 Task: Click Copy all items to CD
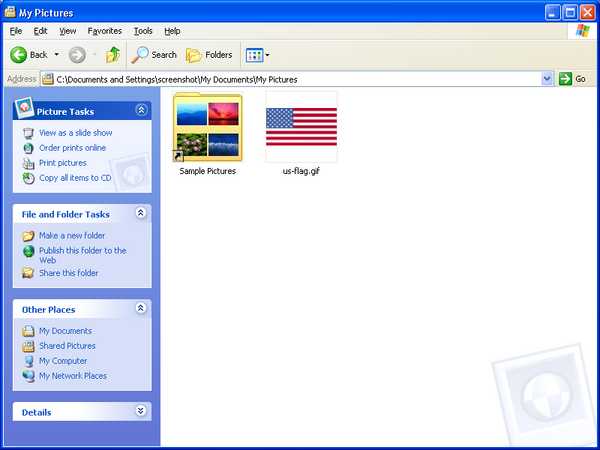(75, 178)
